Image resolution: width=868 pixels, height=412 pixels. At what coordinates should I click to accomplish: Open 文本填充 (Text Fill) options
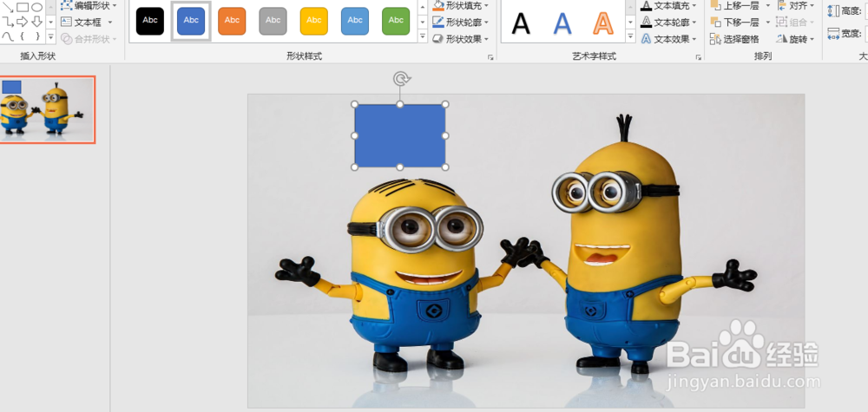point(668,5)
